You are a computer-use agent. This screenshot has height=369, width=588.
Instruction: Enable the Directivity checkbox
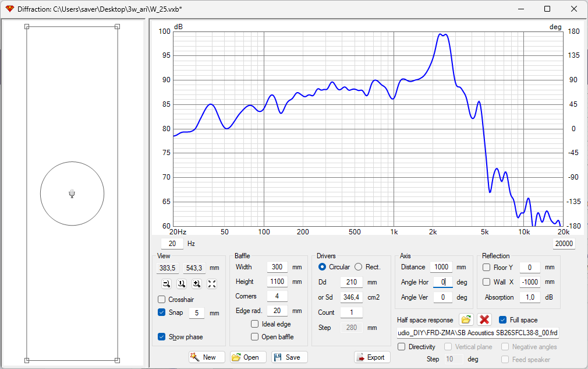(x=401, y=347)
